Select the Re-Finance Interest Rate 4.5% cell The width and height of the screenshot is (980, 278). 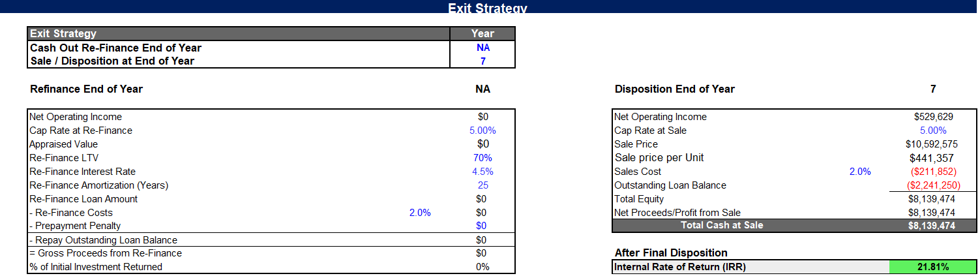483,172
